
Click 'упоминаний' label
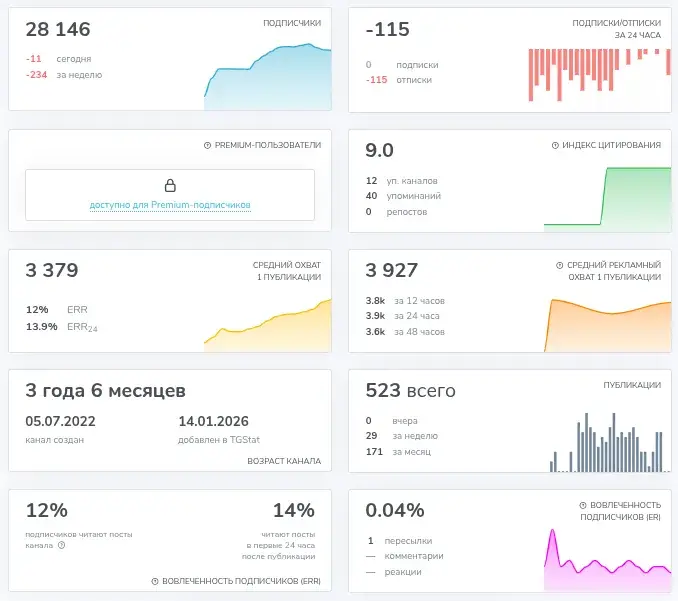click(x=413, y=196)
